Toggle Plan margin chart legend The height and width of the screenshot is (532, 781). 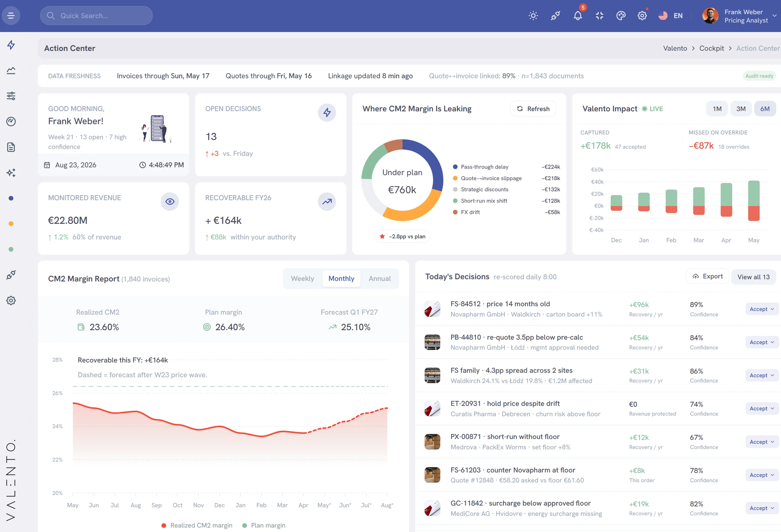264,525
